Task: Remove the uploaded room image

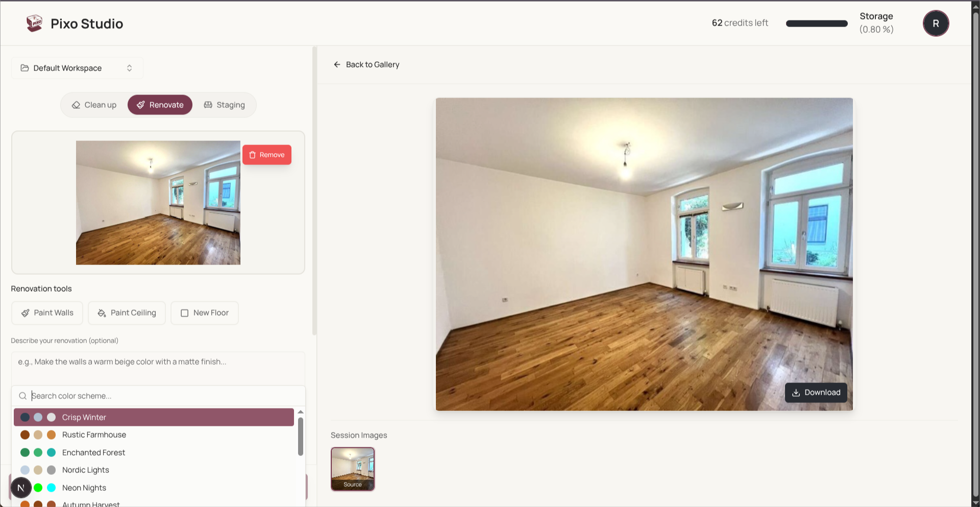Action: [267, 154]
